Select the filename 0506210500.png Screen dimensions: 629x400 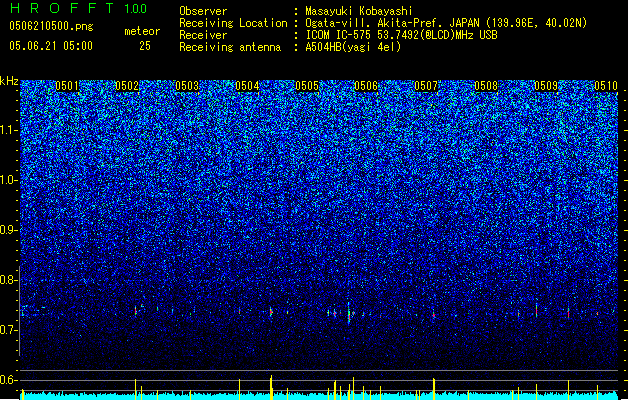coord(51,26)
